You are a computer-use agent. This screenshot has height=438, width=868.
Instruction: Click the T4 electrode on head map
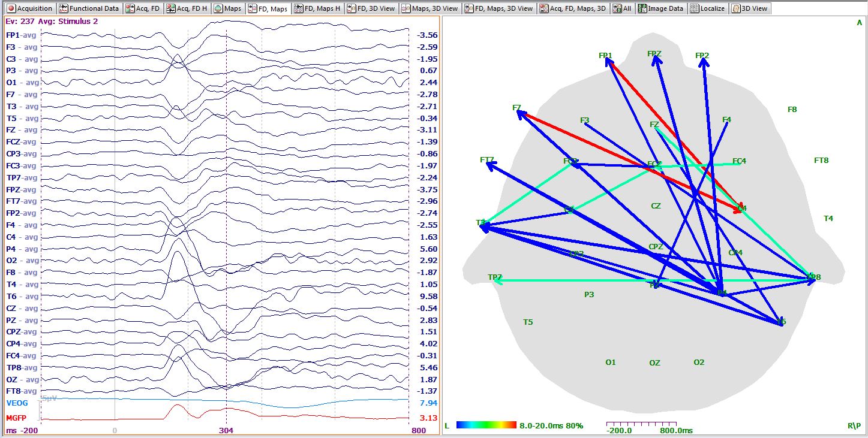tap(828, 219)
